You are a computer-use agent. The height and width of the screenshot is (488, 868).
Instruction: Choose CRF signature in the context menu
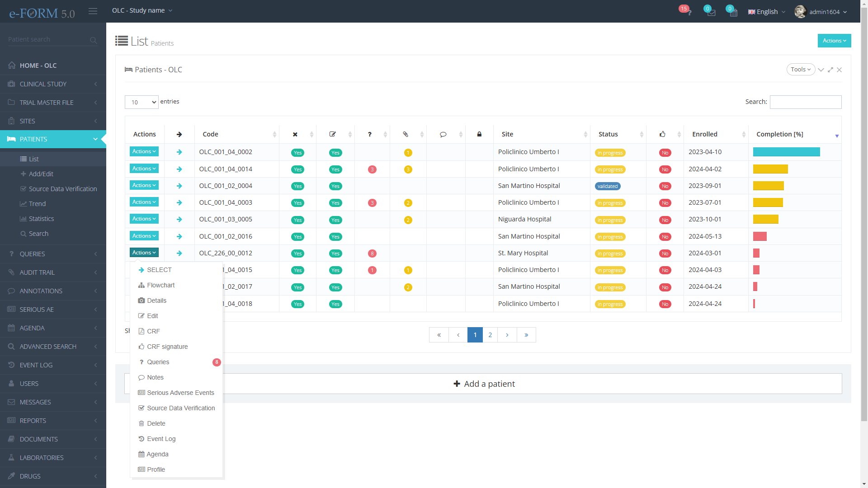click(167, 347)
